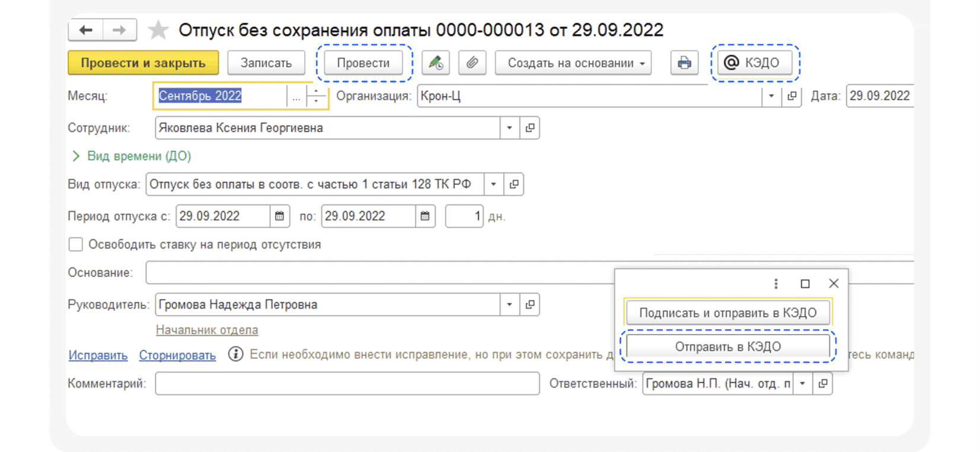Viewport: 980px width, 452px height.
Task: Follow the 'Сторнировать' link
Action: tap(177, 355)
